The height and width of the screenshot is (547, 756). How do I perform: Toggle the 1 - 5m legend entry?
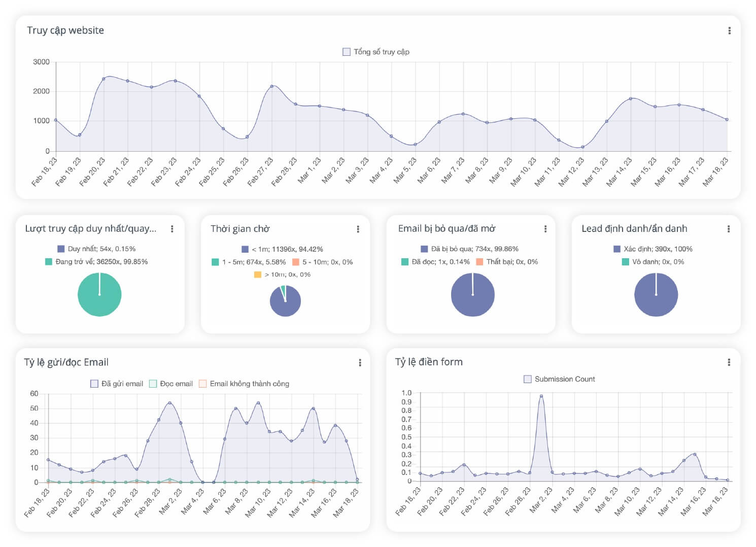(x=249, y=262)
